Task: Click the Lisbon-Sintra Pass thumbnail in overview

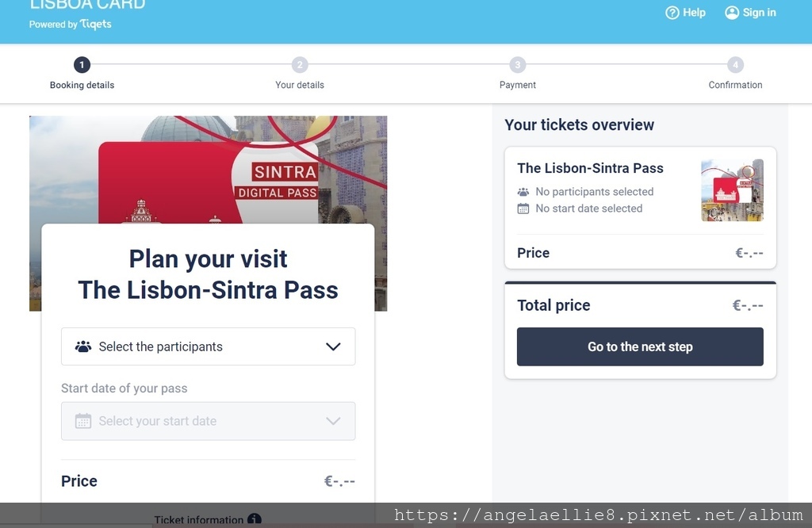Action: coord(732,190)
